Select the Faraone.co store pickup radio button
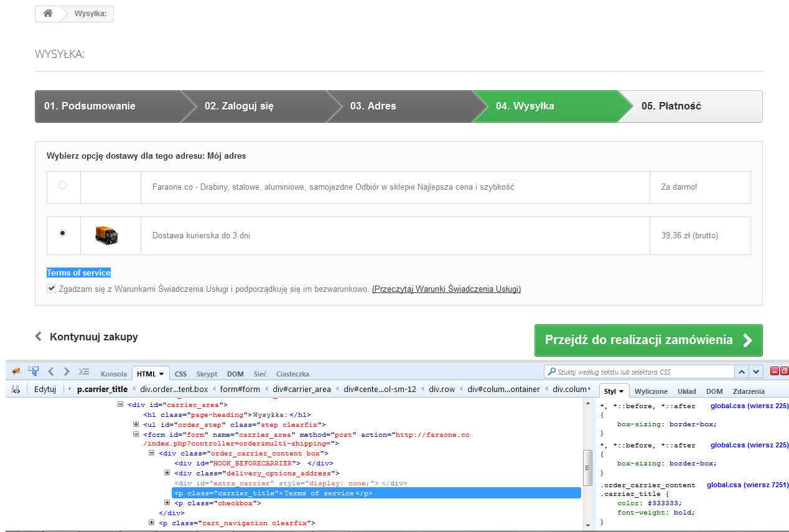This screenshot has width=789, height=532. (62, 185)
